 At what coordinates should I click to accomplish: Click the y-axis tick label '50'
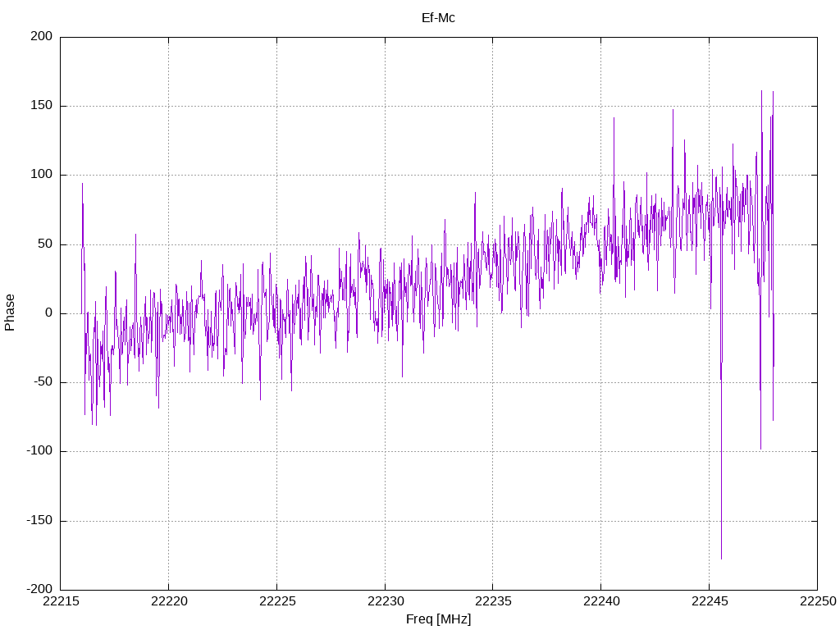point(46,244)
